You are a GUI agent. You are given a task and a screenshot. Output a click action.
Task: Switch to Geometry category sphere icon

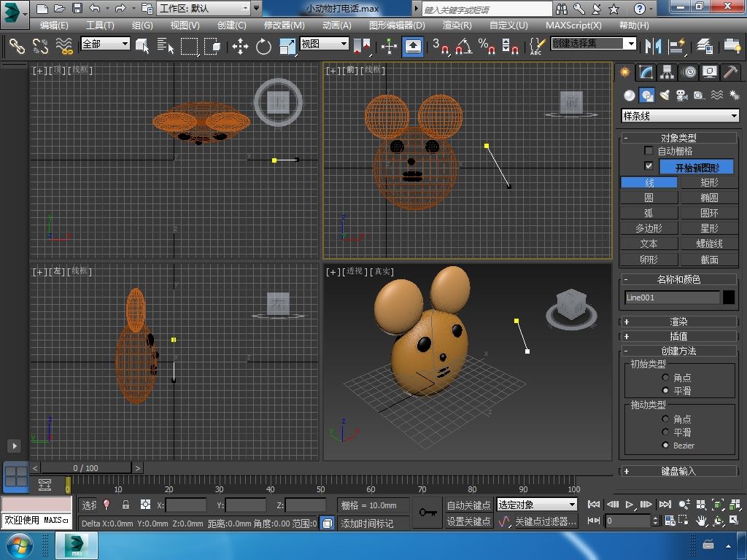pos(630,96)
